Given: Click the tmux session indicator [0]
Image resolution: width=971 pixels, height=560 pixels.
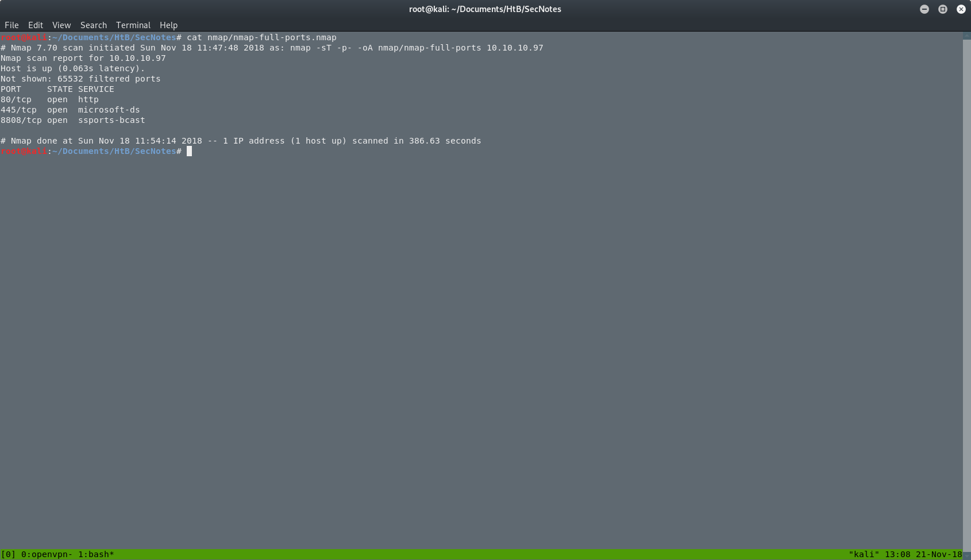Looking at the screenshot, I should coord(8,554).
